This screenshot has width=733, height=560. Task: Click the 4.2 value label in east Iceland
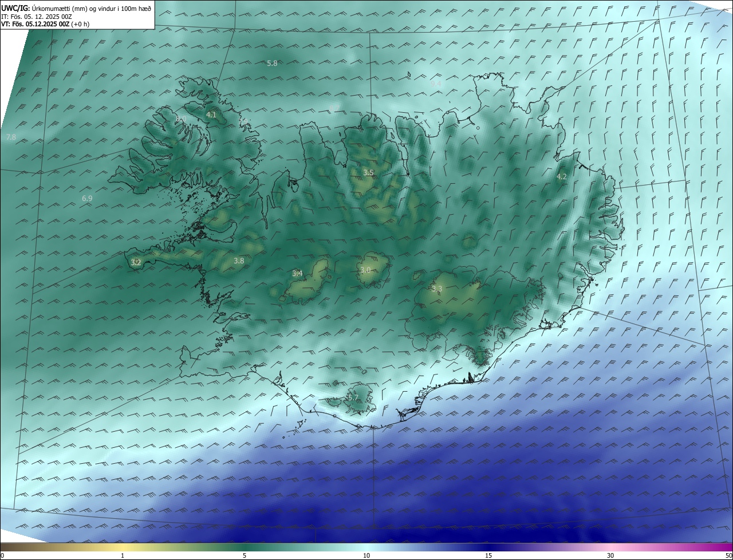pos(562,177)
